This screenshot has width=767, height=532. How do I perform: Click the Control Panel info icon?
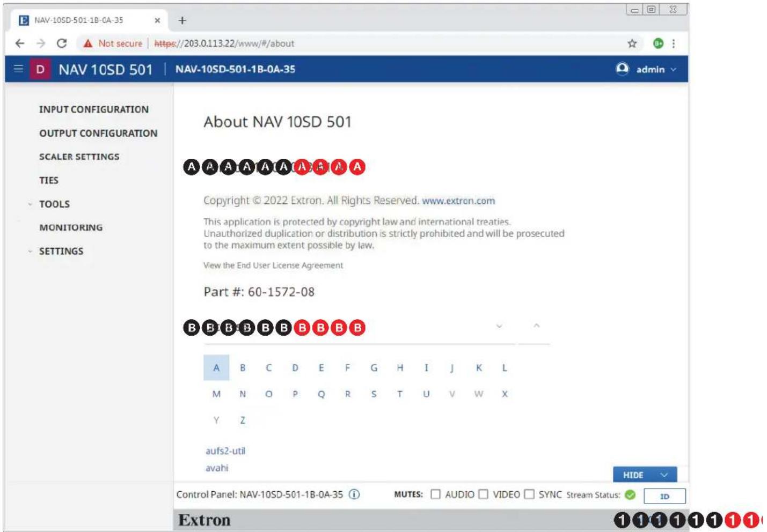click(354, 494)
